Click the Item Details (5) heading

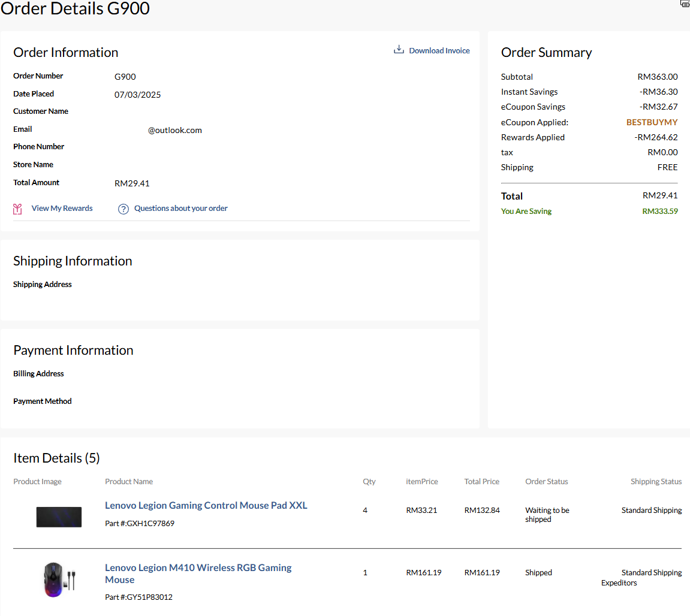click(56, 458)
